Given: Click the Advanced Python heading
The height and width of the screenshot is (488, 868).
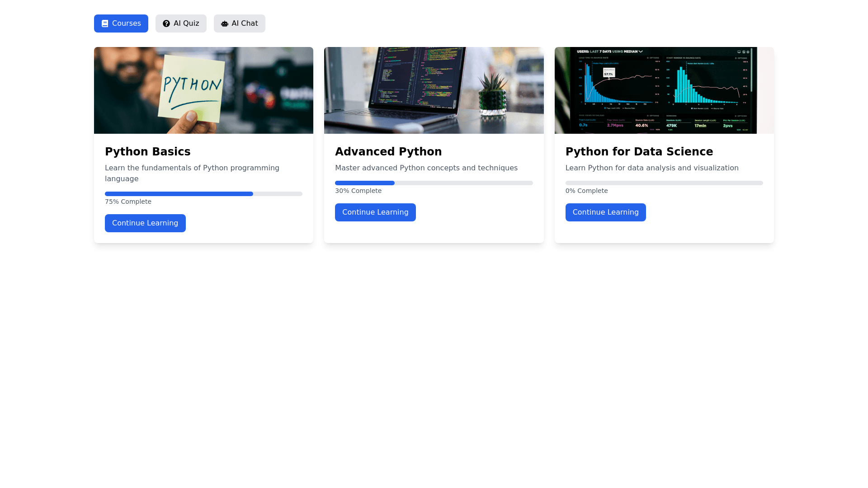Looking at the screenshot, I should 388,152.
